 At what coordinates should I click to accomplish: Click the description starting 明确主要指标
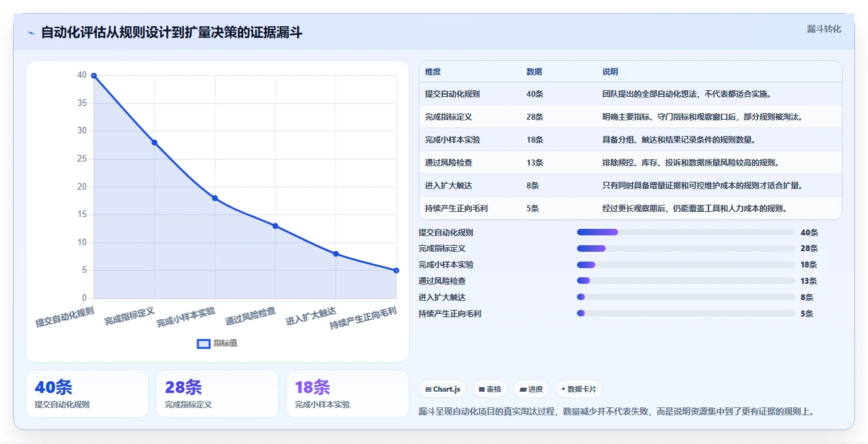coord(703,117)
